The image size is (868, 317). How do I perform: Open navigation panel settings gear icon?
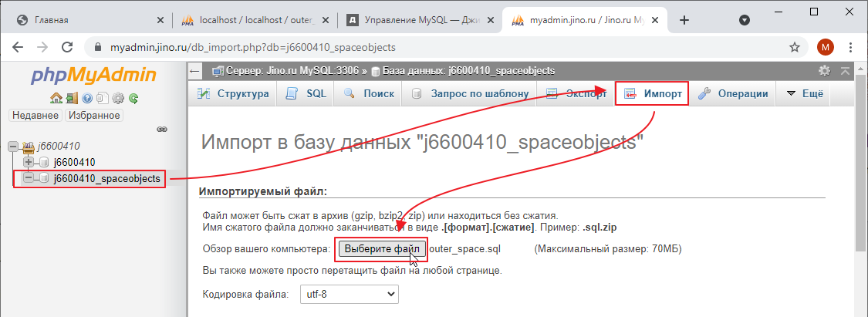tap(118, 98)
